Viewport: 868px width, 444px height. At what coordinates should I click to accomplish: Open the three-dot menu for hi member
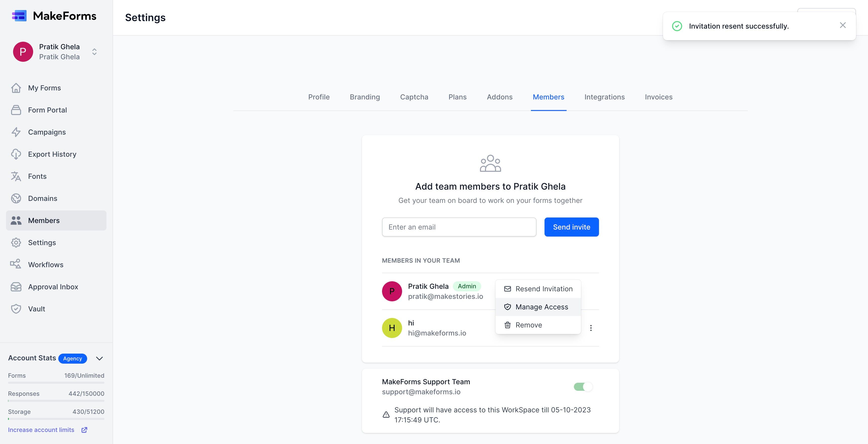pyautogui.click(x=591, y=328)
